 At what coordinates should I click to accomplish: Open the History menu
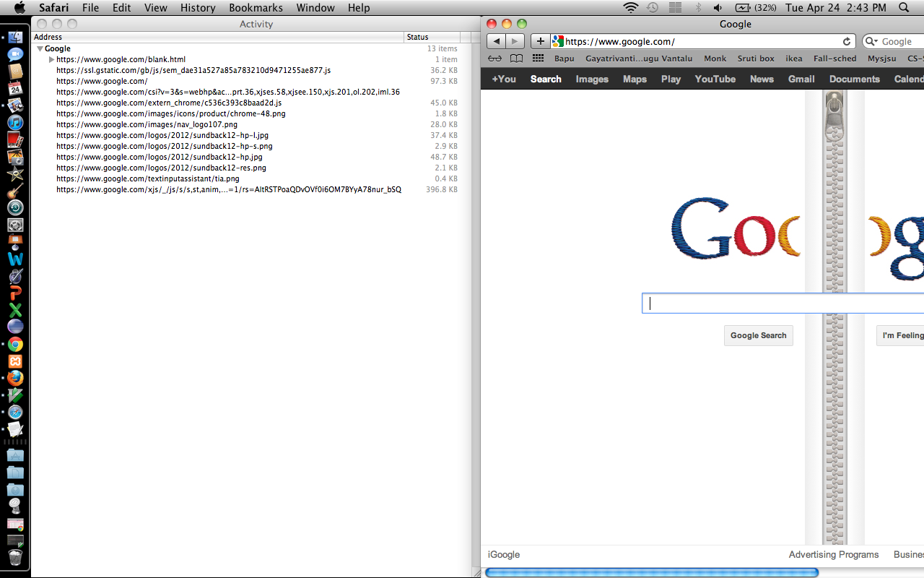coord(198,8)
